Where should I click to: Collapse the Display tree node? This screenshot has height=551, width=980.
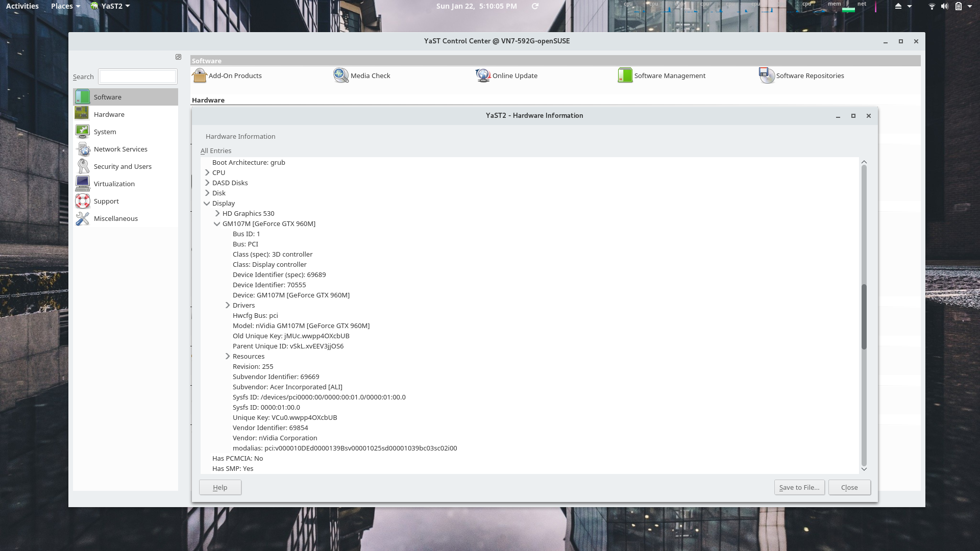[207, 203]
